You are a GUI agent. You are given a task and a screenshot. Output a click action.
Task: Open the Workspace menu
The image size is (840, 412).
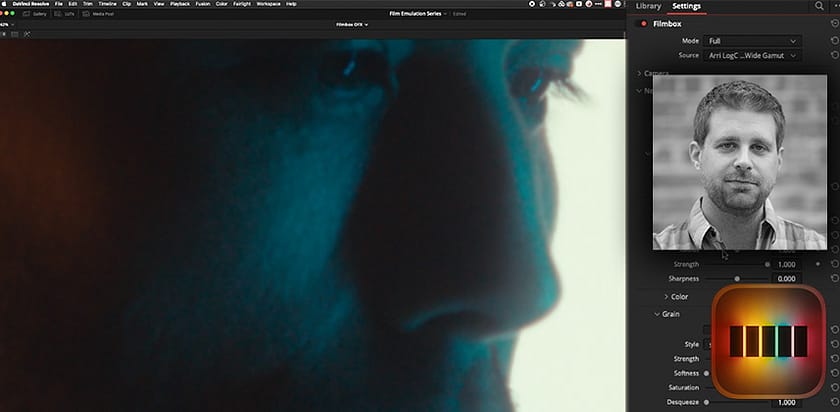point(268,4)
